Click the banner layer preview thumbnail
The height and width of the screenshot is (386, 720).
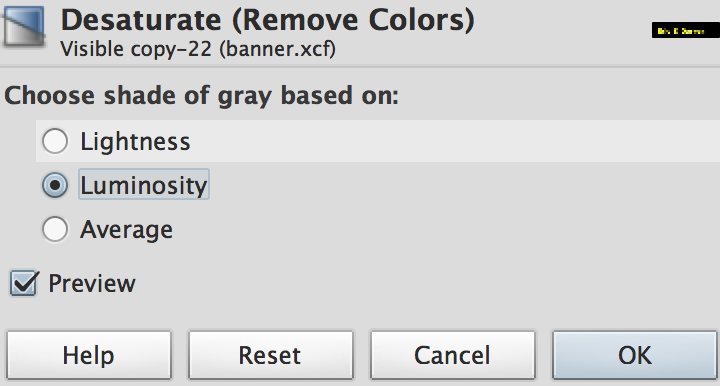pos(686,30)
